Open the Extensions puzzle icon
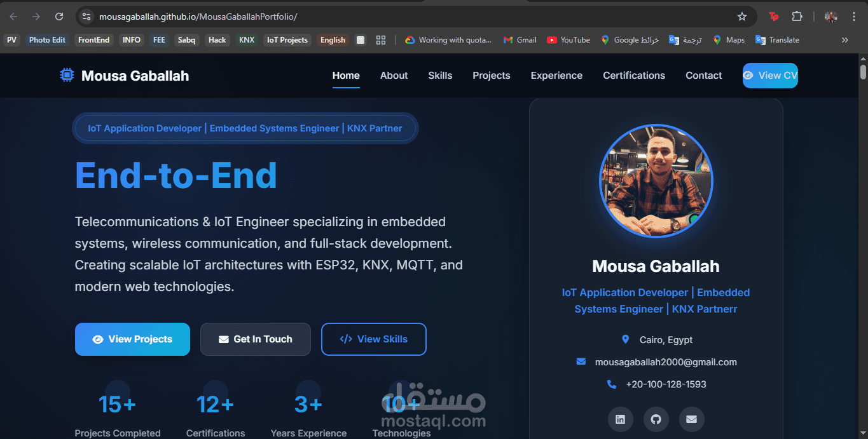The width and height of the screenshot is (868, 439). click(x=797, y=17)
